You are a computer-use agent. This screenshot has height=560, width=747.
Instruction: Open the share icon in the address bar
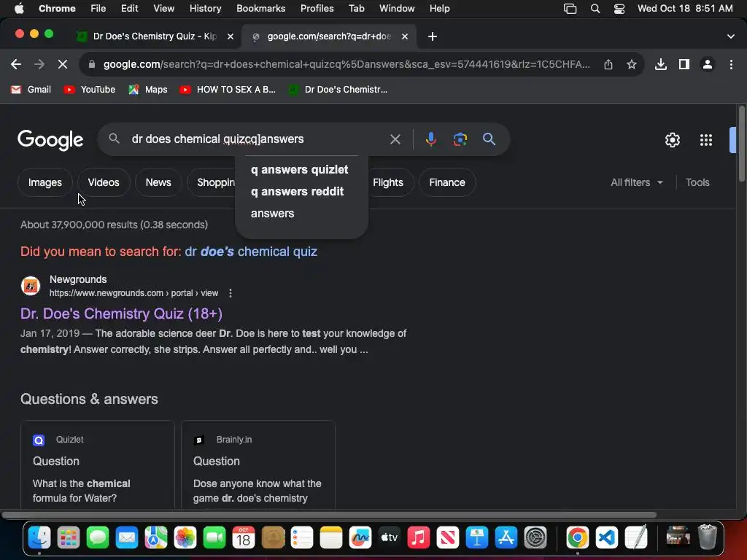point(608,64)
